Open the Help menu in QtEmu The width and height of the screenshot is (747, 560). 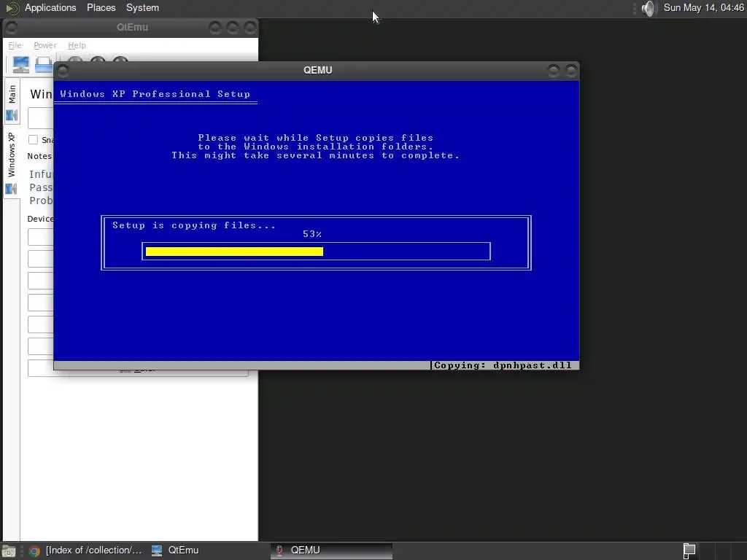[x=77, y=45]
